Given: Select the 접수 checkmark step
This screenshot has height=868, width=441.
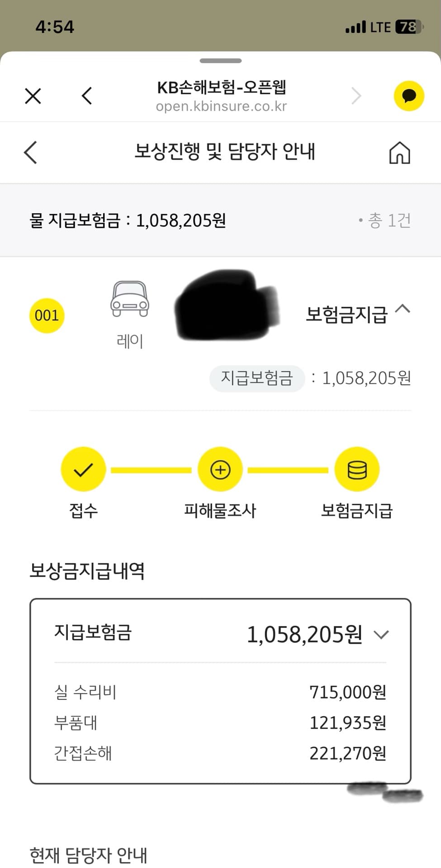Looking at the screenshot, I should click(83, 470).
